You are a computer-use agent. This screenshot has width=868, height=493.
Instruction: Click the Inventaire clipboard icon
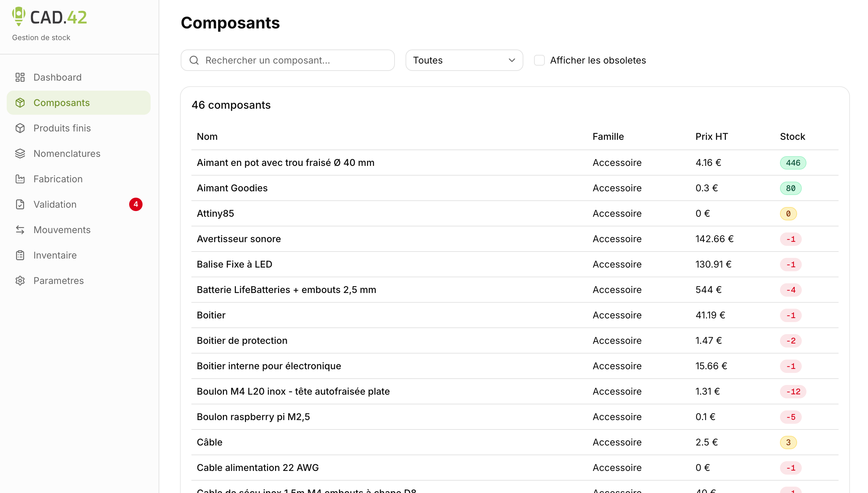(20, 255)
